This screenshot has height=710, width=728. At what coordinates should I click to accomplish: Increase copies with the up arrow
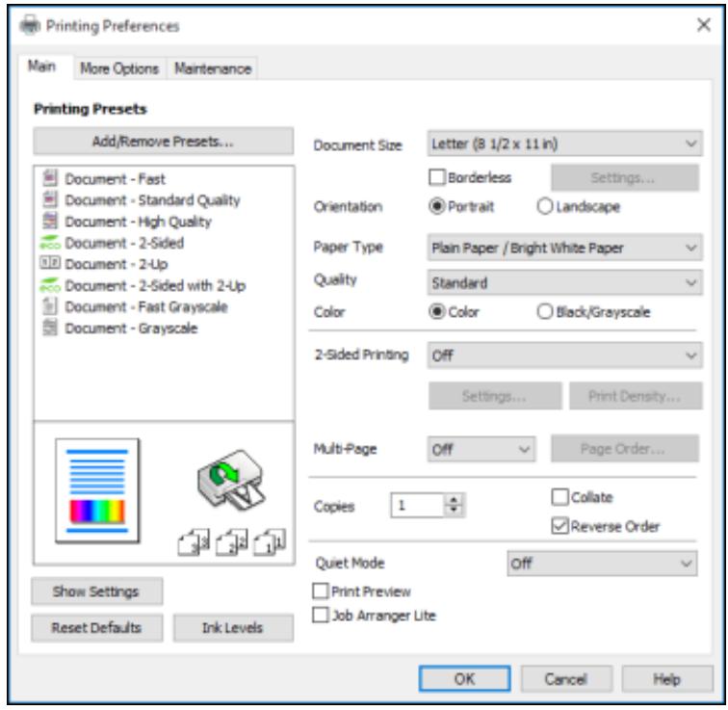tap(455, 500)
